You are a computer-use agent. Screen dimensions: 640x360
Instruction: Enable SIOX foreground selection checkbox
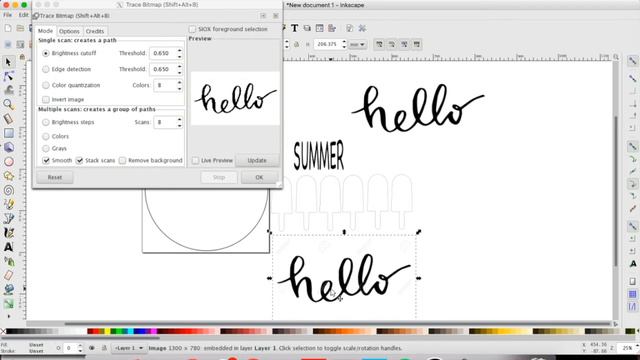(192, 29)
